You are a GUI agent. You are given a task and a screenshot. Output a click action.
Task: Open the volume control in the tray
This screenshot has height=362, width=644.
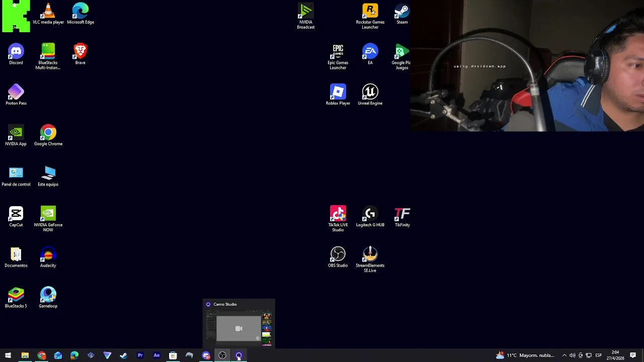[x=572, y=355]
